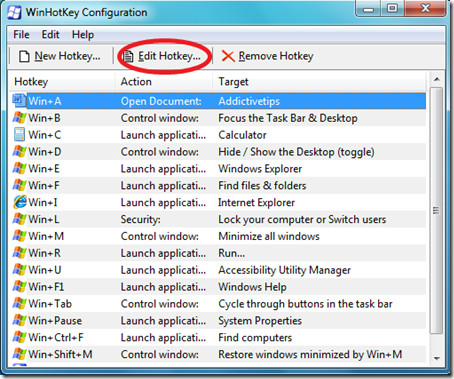Click the scrollbar down arrow
The height and width of the screenshot is (379, 454).
436,358
